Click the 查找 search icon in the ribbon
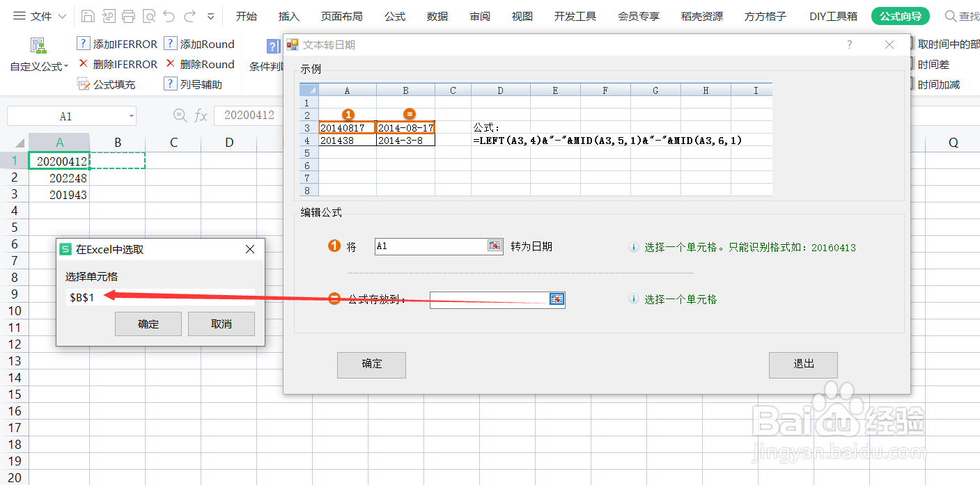 (x=951, y=16)
